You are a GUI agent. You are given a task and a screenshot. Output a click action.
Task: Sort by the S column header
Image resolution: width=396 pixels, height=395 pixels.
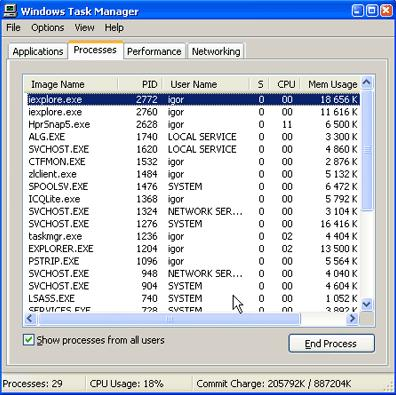260,84
